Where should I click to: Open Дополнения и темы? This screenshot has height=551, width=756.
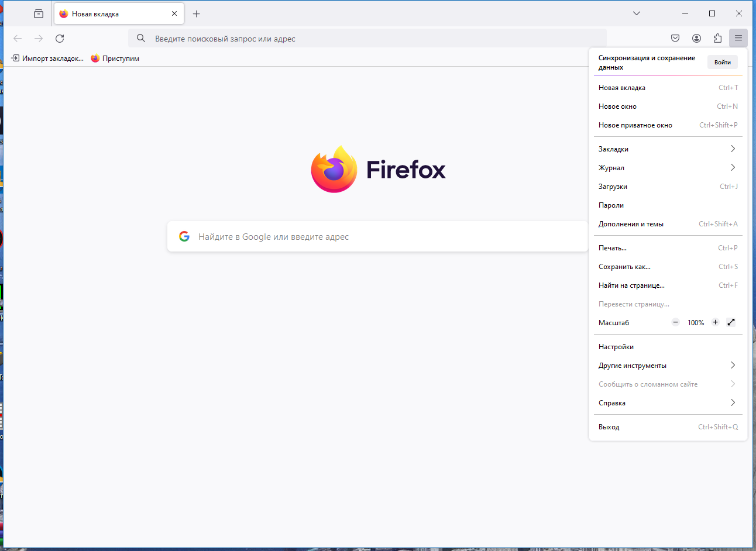point(668,224)
